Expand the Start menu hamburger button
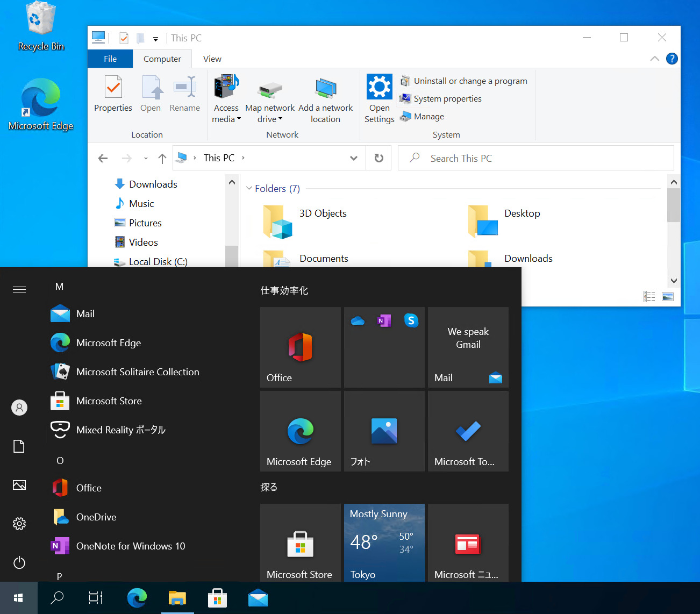 tap(19, 290)
